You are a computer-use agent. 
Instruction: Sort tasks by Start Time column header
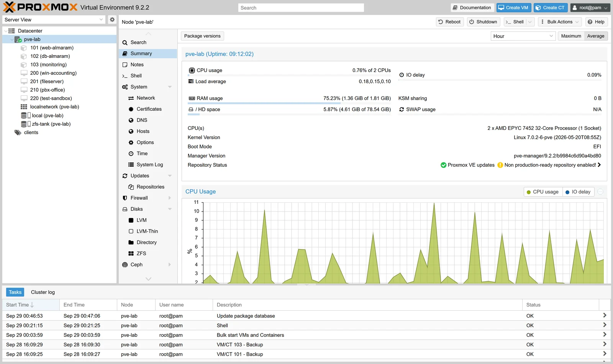[31, 305]
